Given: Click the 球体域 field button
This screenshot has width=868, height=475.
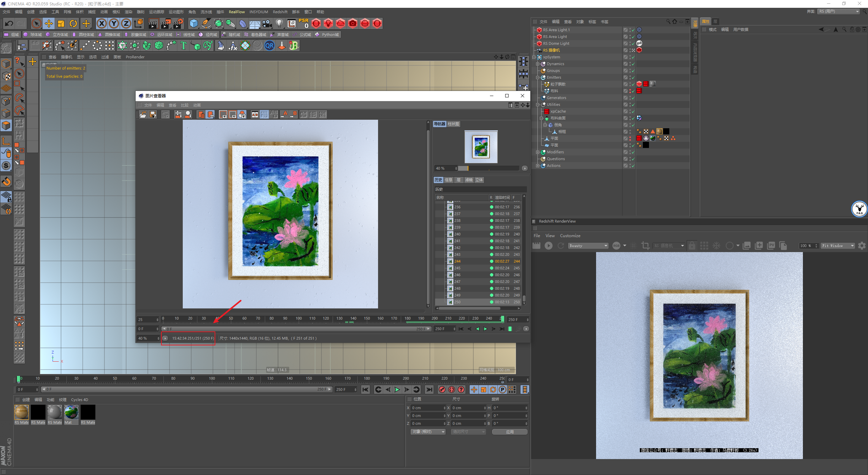Looking at the screenshot, I should tap(33, 35).
